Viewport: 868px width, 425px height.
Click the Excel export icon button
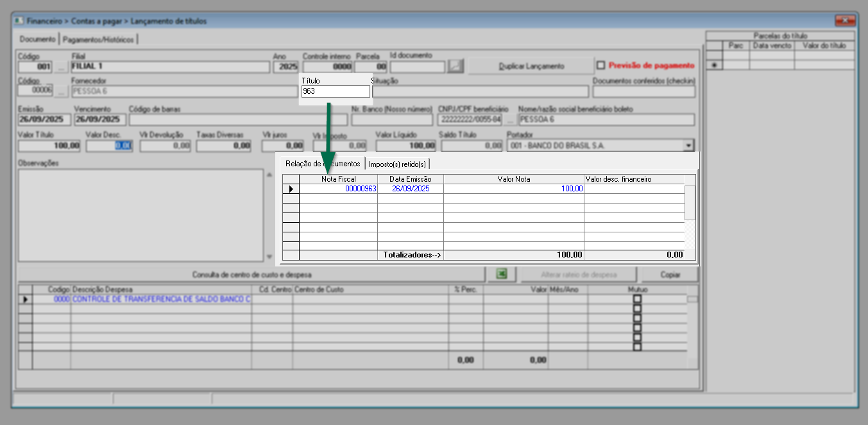[x=502, y=274]
